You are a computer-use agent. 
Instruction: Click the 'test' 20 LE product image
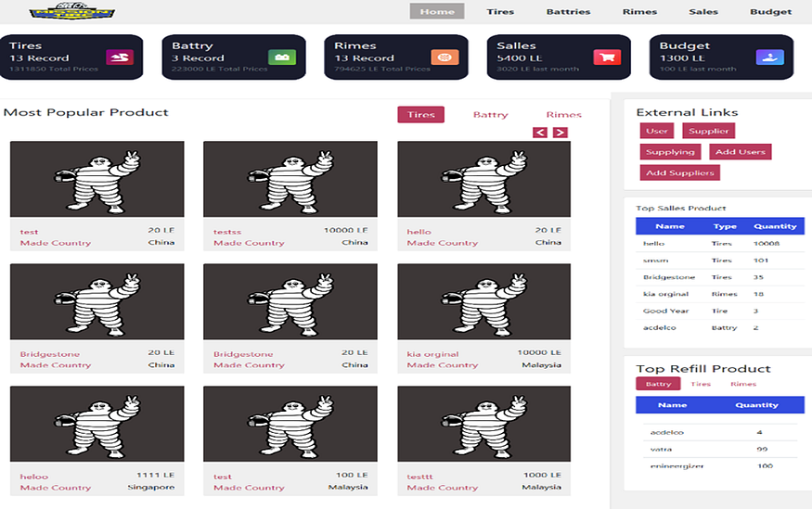click(97, 179)
